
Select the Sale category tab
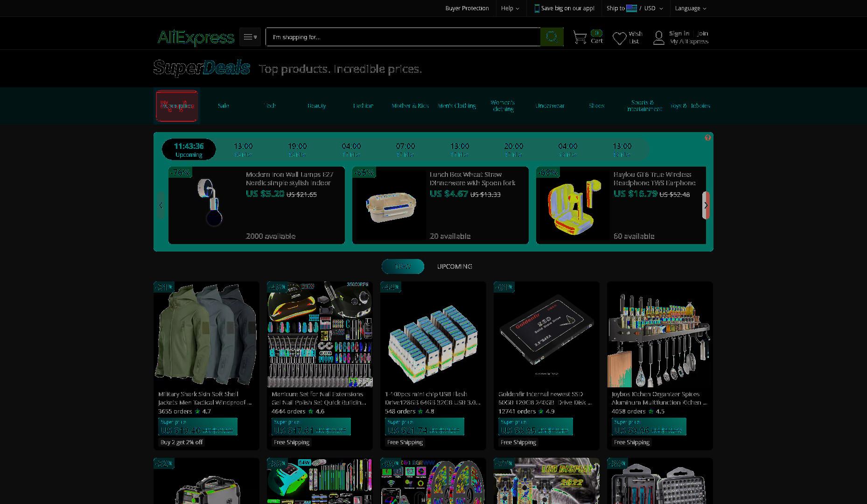pos(224,106)
